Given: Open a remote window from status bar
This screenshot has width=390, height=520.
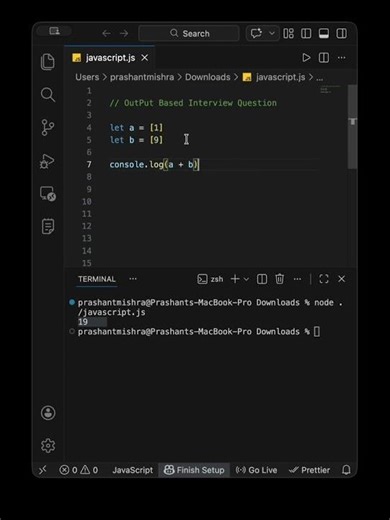Looking at the screenshot, I should pos(43,470).
